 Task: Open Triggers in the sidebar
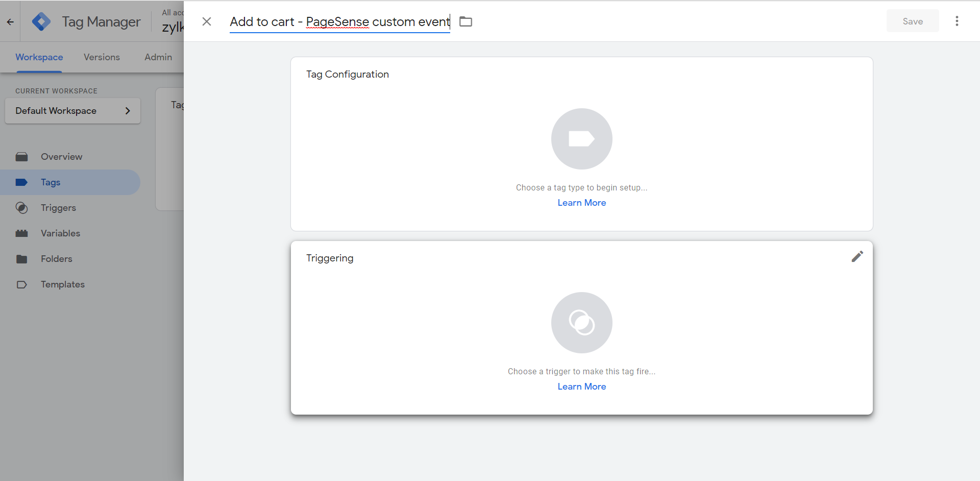click(x=70, y=208)
